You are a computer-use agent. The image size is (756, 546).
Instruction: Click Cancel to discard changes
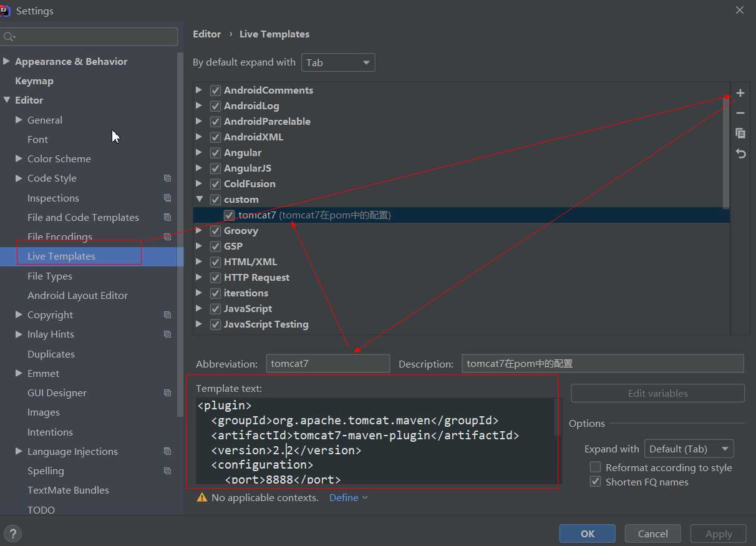653,534
